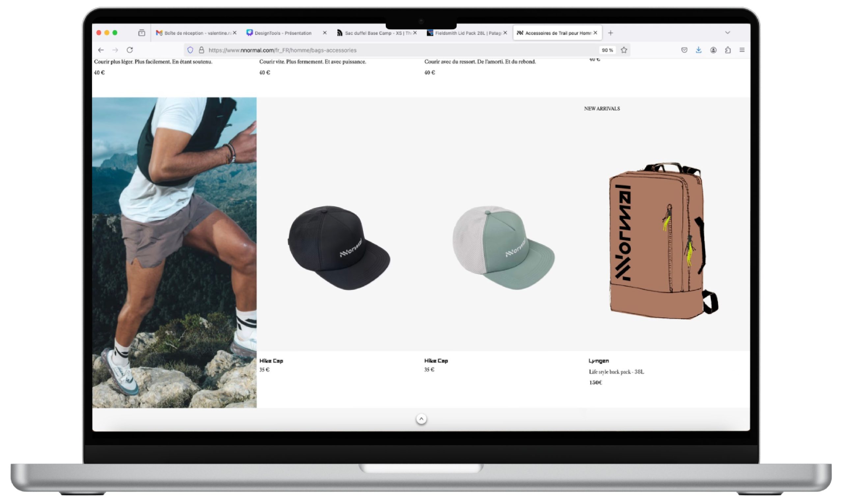843x504 pixels.
Task: Reset the 90 % zoom level indicator
Action: (607, 50)
